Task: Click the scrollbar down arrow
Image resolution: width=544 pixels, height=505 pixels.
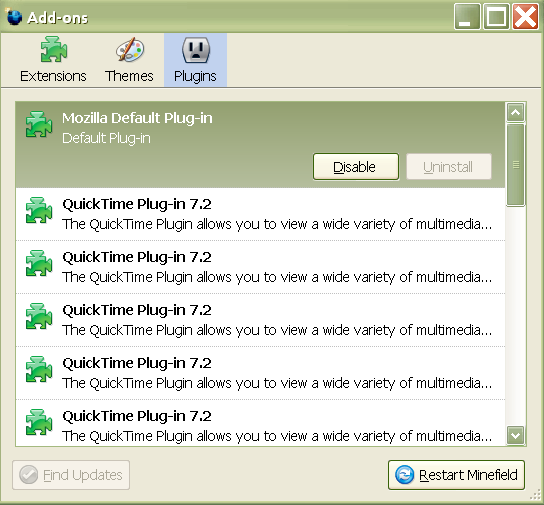Action: (516, 435)
